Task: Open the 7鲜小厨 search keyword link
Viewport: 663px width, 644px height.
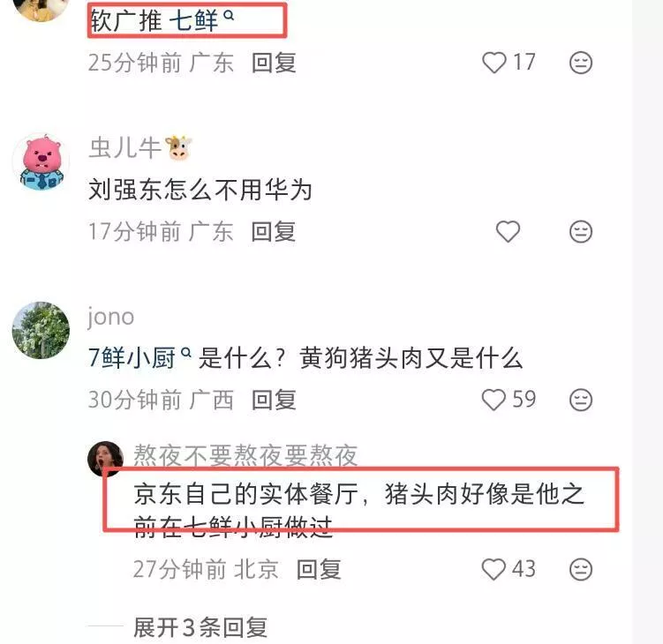Action: 139,358
